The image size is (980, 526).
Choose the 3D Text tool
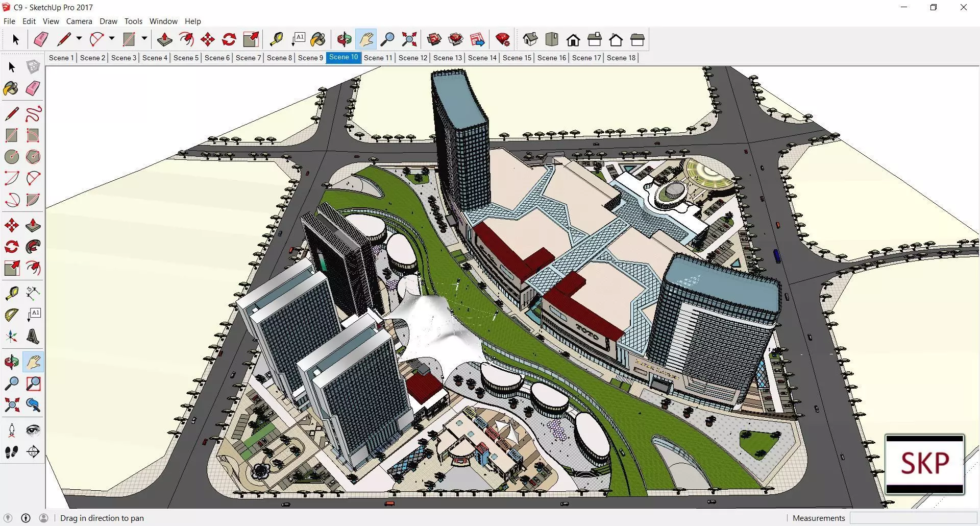click(x=33, y=337)
